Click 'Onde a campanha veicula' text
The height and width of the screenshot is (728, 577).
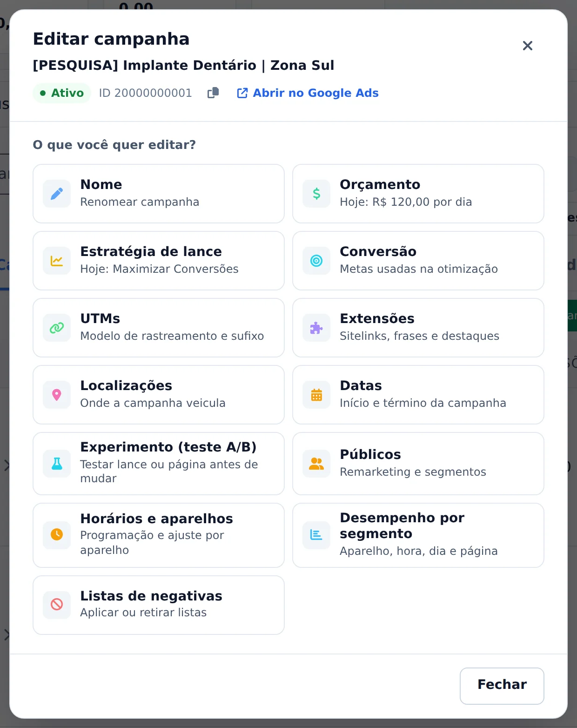153,403
